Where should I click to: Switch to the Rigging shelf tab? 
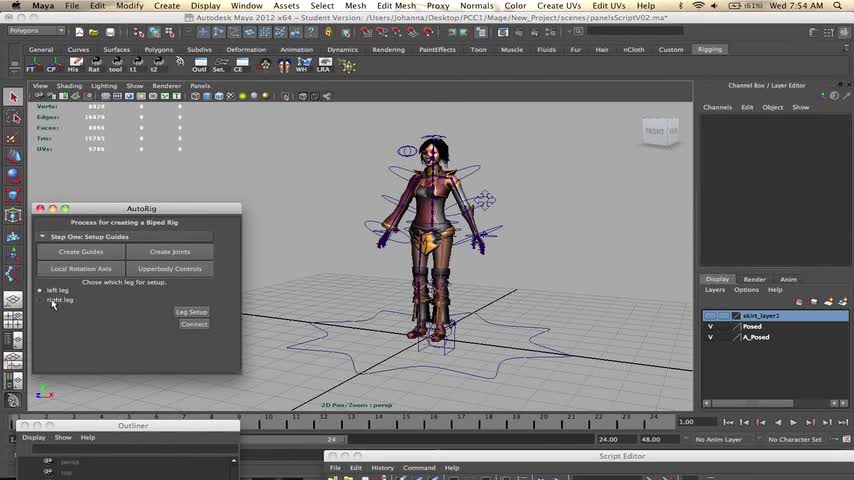click(x=709, y=49)
